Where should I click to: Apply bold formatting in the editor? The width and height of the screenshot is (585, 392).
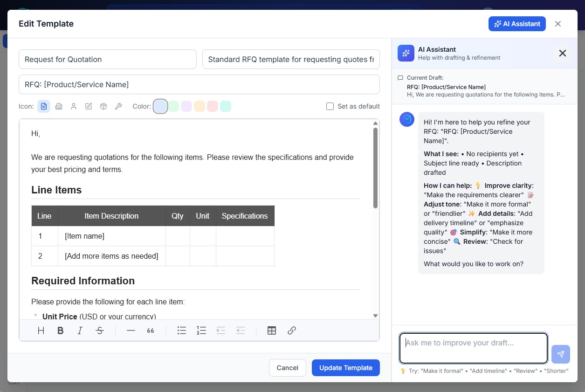[x=61, y=330]
